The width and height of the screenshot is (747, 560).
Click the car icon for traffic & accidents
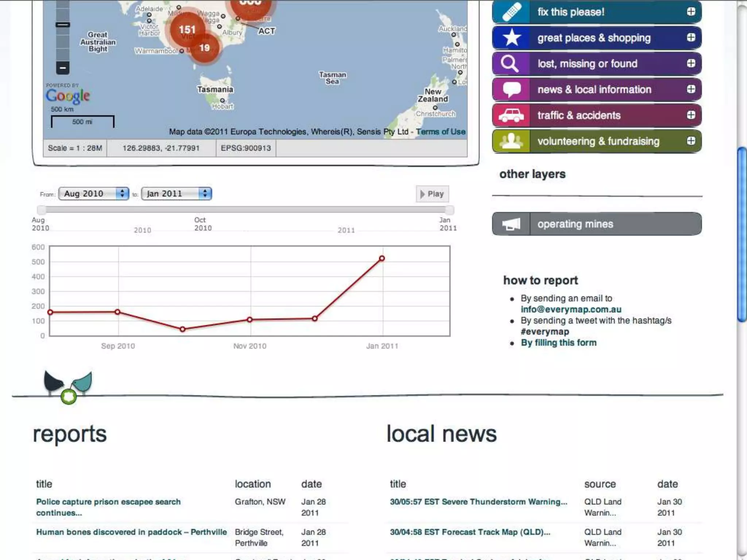click(511, 116)
